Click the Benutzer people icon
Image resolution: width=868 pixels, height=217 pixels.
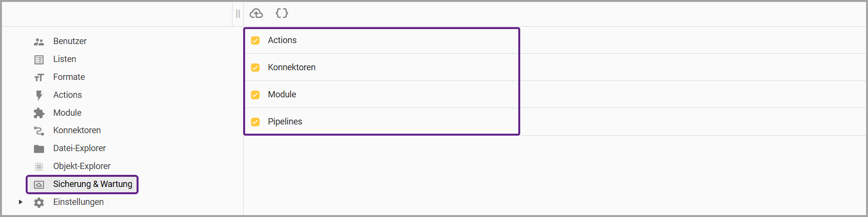39,42
